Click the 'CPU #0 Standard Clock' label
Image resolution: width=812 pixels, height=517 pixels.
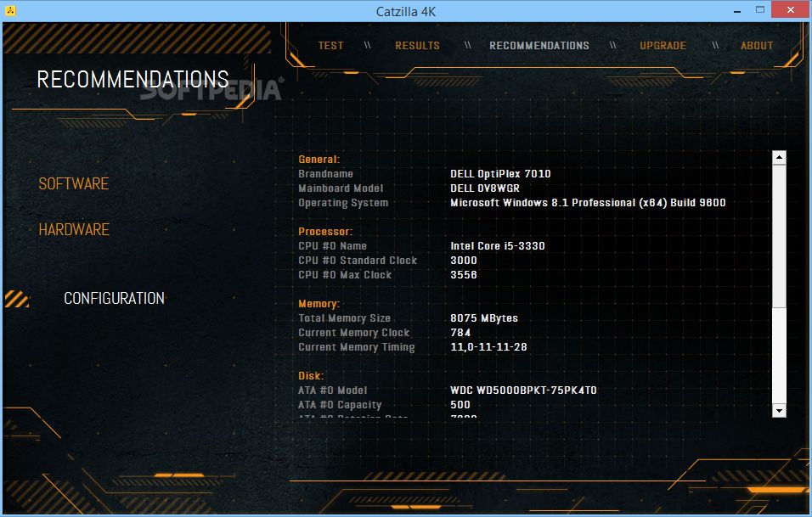358,261
